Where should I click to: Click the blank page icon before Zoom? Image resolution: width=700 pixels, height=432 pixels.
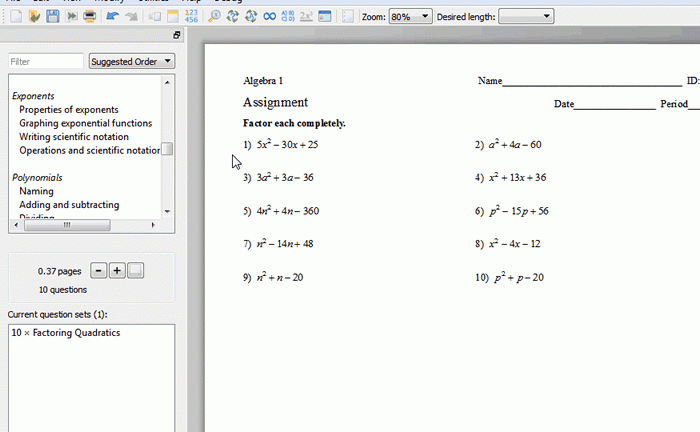click(x=347, y=17)
